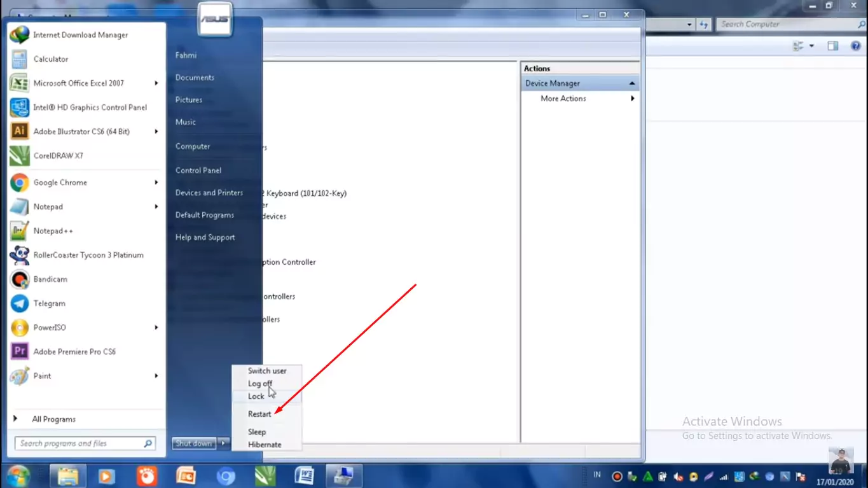The width and height of the screenshot is (868, 488).
Task: Open Fahmi user folder link
Action: [x=186, y=55]
